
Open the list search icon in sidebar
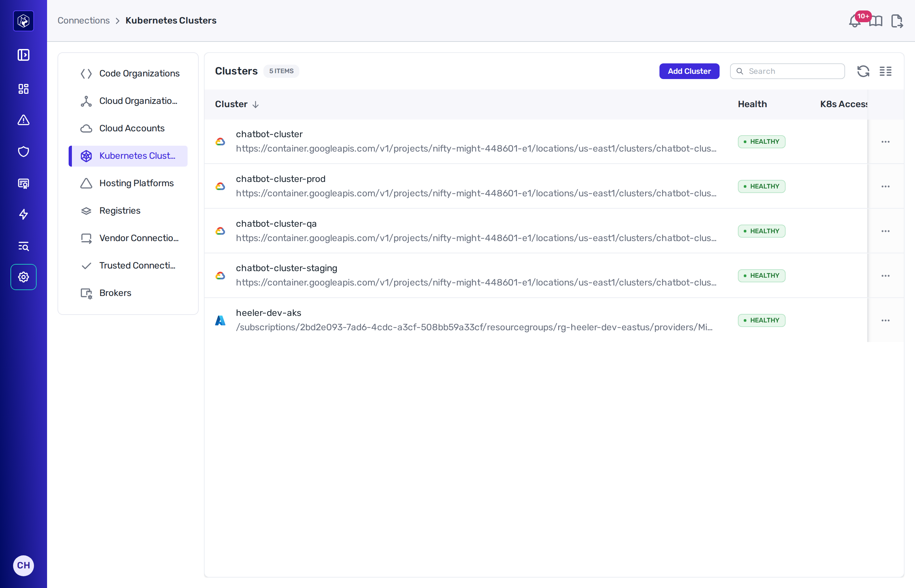point(23,246)
